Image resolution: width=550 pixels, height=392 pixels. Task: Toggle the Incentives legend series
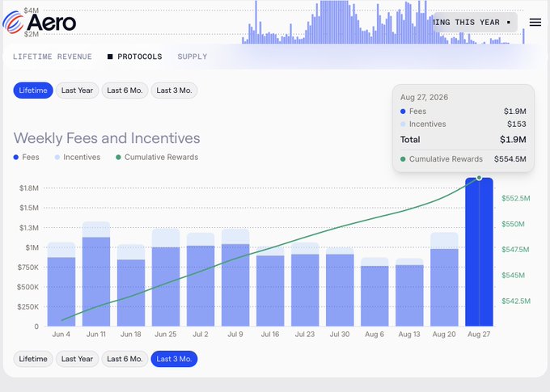point(78,157)
